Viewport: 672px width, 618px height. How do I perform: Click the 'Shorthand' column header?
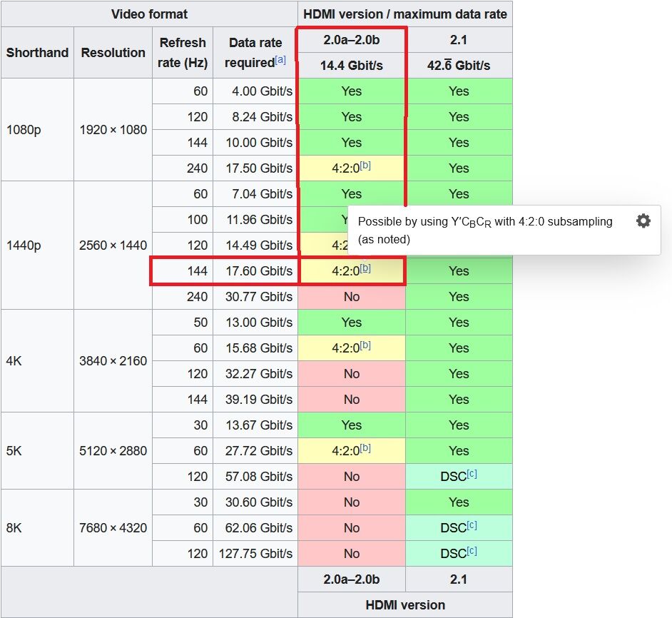37,52
